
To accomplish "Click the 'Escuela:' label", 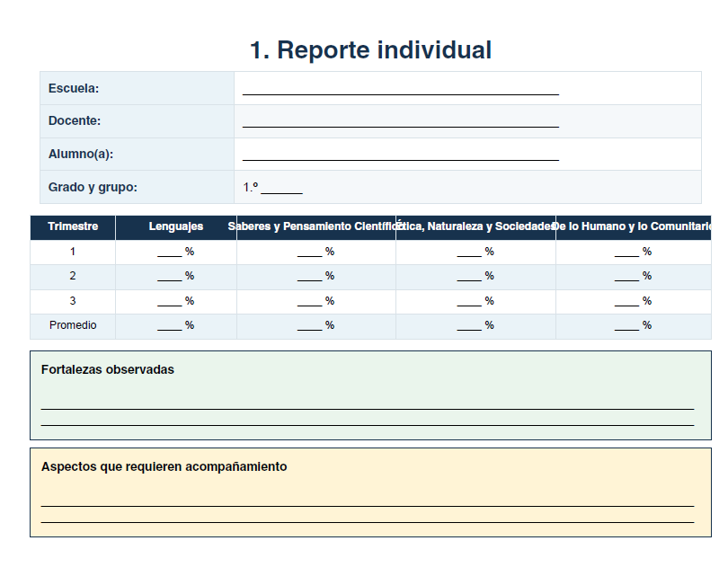I will click(74, 88).
